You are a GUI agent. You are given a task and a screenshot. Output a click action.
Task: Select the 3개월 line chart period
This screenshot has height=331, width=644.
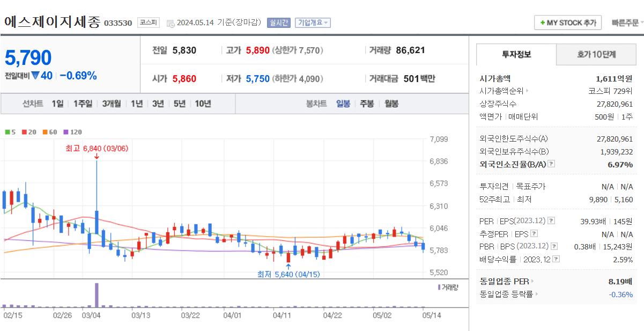(x=112, y=104)
